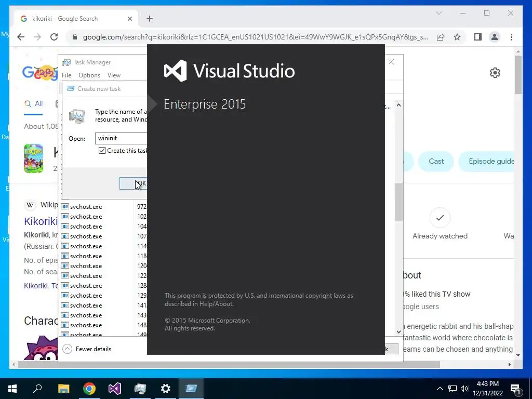The image size is (532, 399).
Task: Open Chrome profile avatar
Action: tap(495, 37)
